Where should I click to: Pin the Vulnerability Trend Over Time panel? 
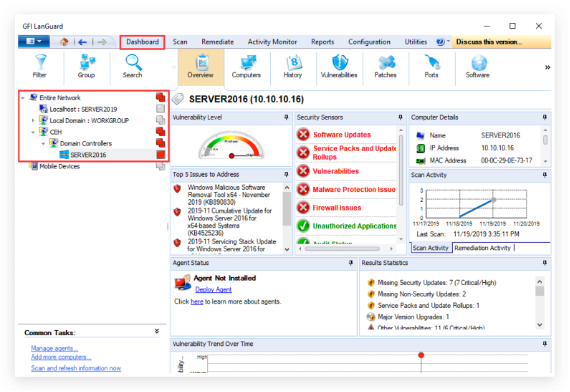[x=545, y=344]
